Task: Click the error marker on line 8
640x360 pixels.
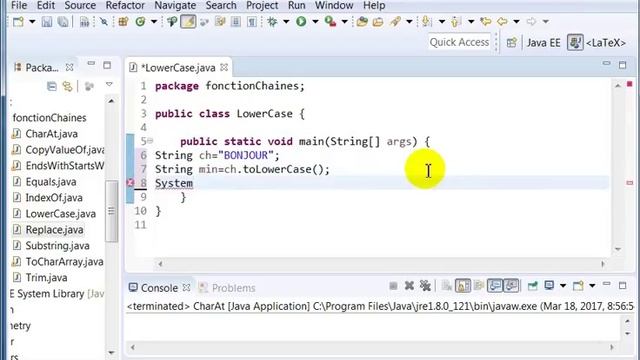Action: coord(130,183)
